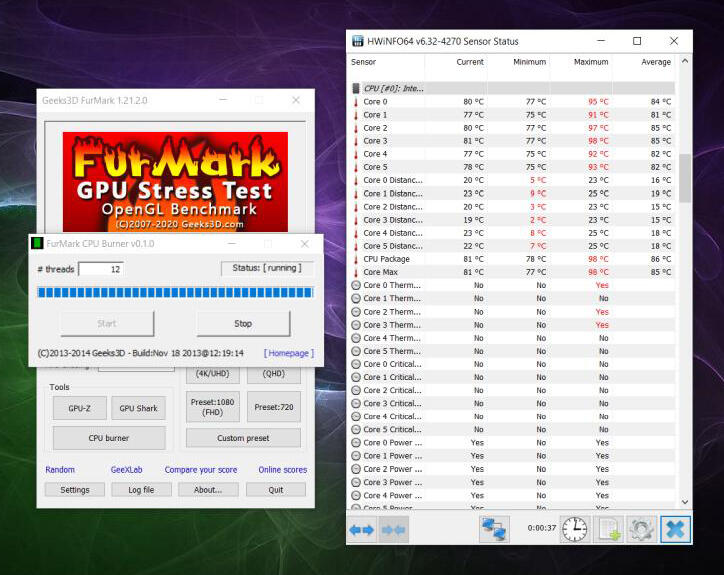Viewport: 724px width, 575px height.
Task: Open FurMark Log file
Action: click(141, 490)
